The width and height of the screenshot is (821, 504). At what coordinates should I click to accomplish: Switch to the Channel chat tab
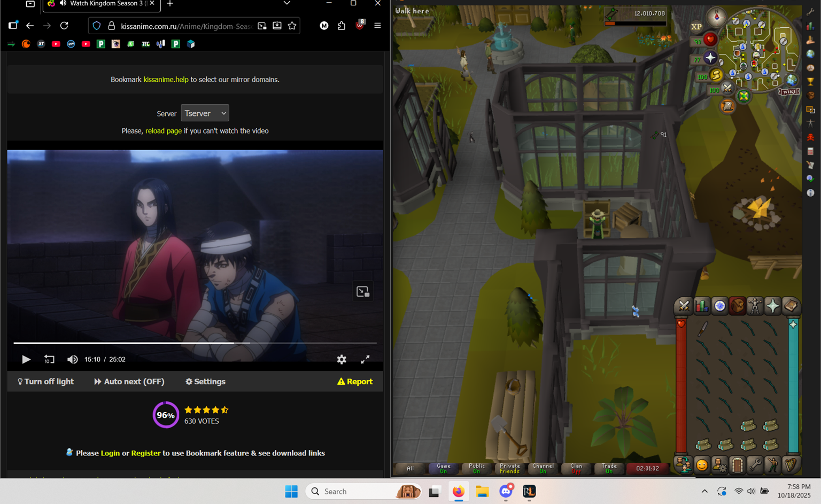point(543,468)
